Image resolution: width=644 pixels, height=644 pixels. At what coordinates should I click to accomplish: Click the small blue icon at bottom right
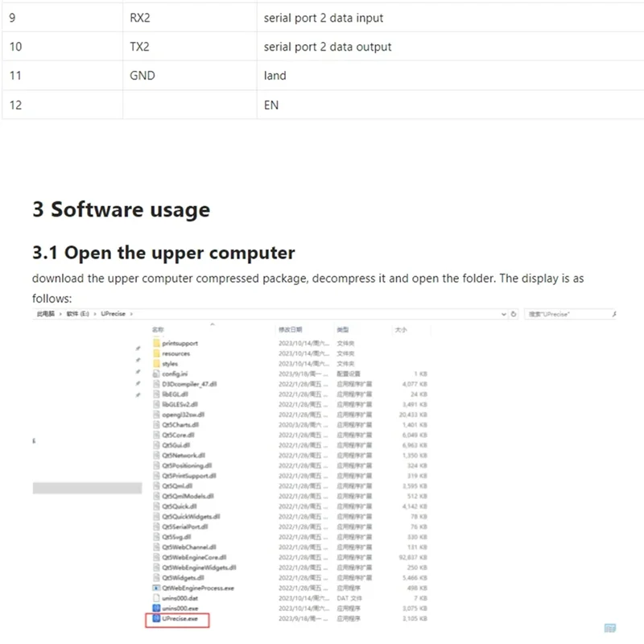point(609,628)
